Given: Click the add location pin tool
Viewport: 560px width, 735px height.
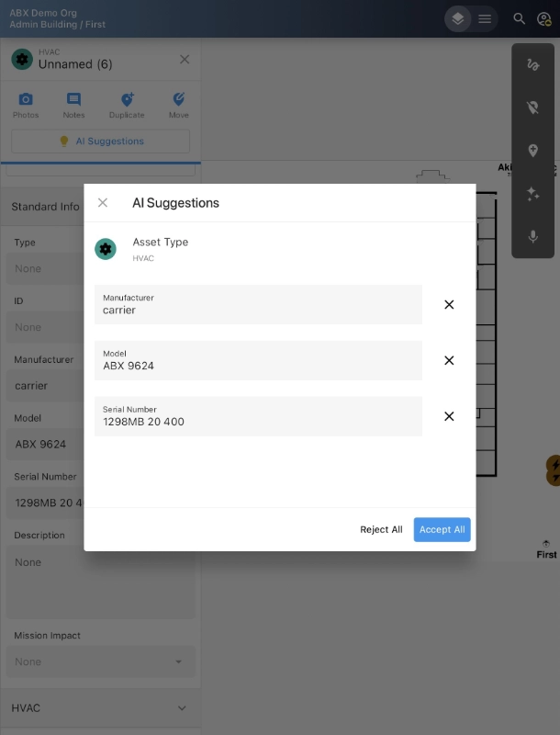Looking at the screenshot, I should 532,151.
